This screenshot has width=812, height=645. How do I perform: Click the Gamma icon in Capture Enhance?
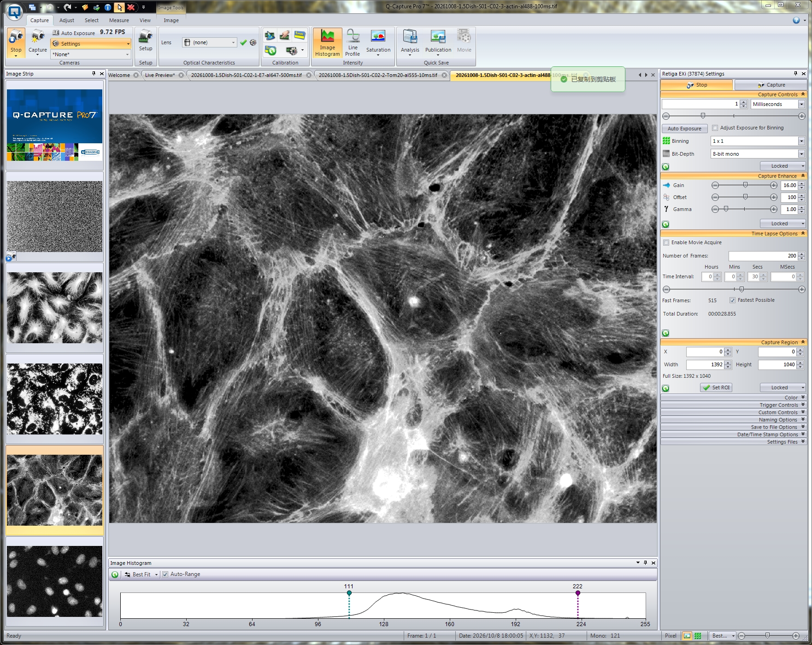pos(666,209)
